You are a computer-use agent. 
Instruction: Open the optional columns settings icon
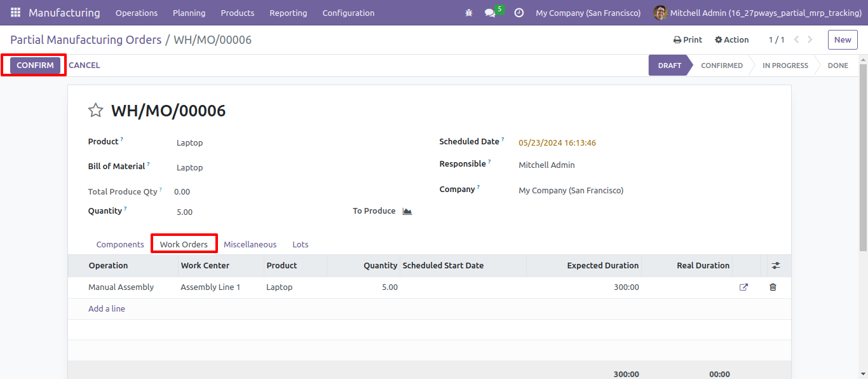pyautogui.click(x=776, y=266)
